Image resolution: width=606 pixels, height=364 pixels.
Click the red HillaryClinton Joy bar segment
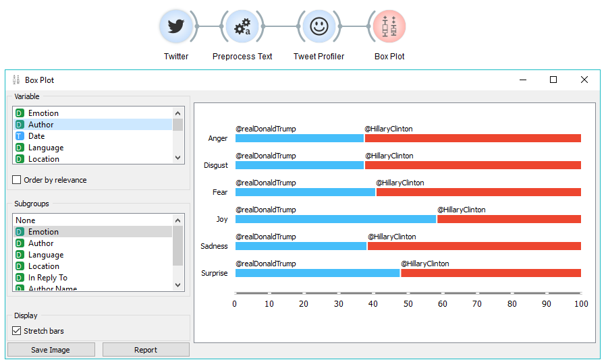tap(509, 219)
